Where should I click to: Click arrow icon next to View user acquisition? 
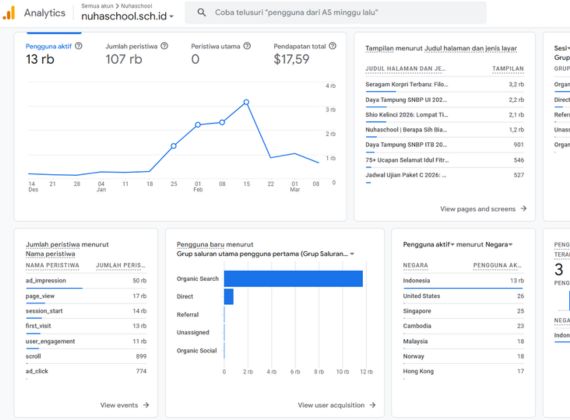[372, 405]
